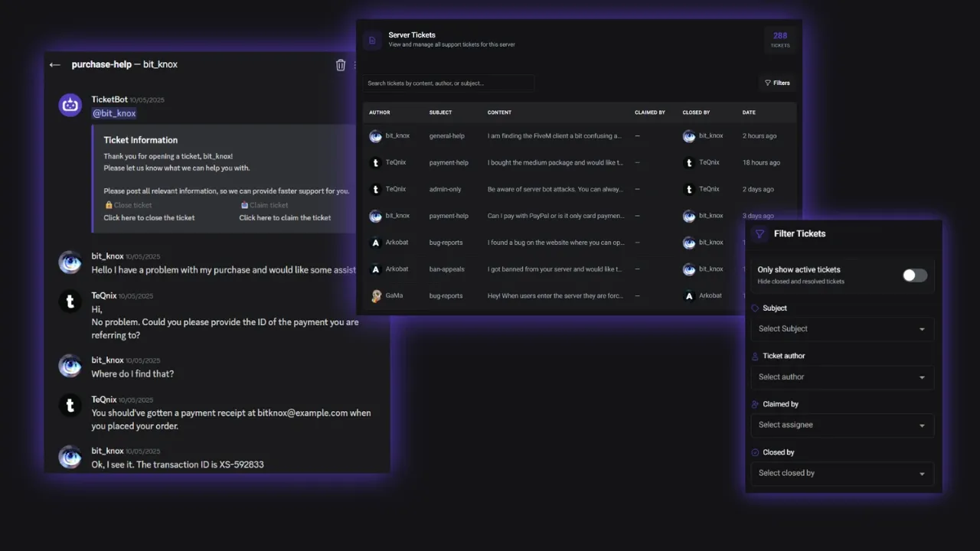The width and height of the screenshot is (980, 551).
Task: Click the trash delete icon in ticket header
Action: pyautogui.click(x=341, y=65)
